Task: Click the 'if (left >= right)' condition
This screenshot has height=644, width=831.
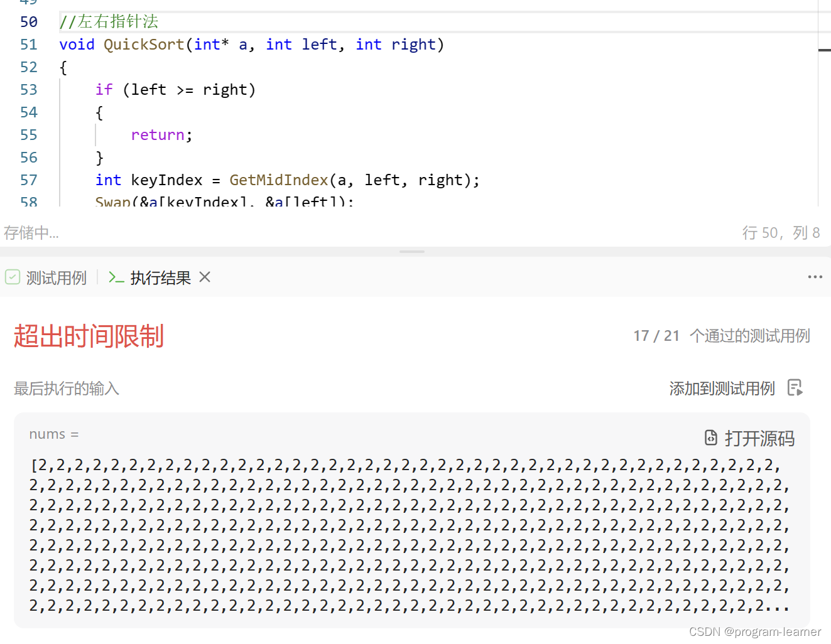Action: pos(175,90)
